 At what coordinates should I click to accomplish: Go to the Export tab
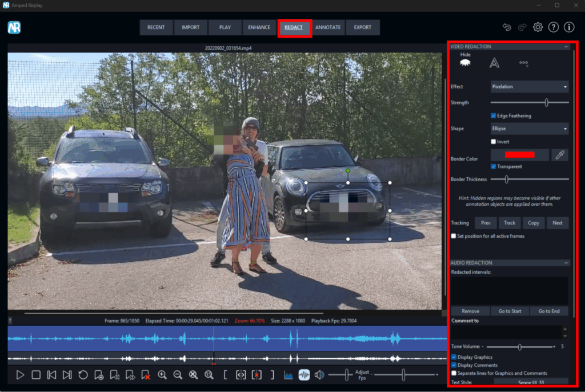coord(362,27)
